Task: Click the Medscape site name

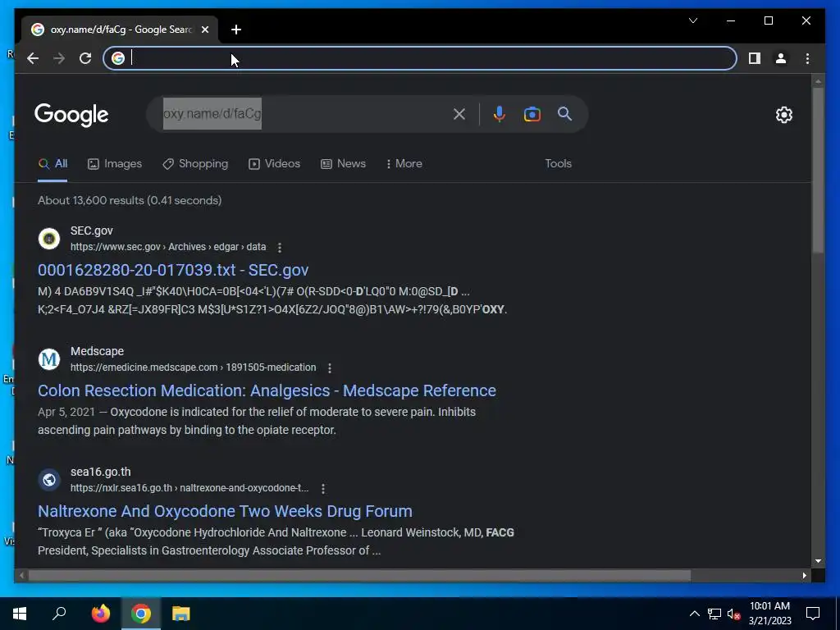Action: 97,351
